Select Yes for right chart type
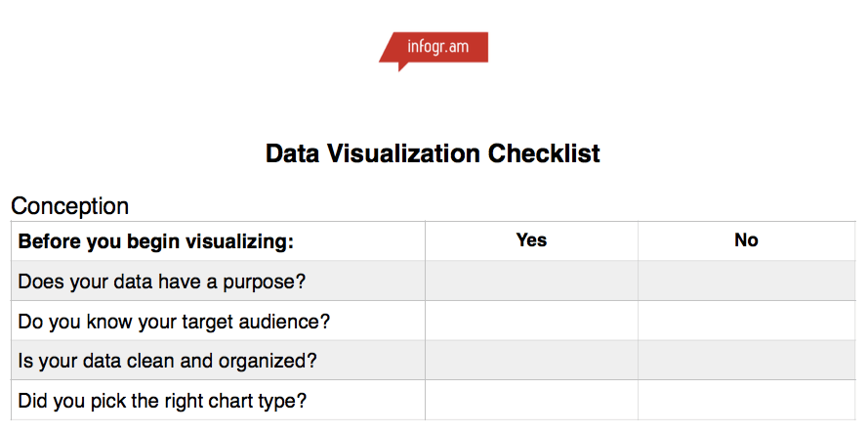The image size is (868, 433). 531,400
